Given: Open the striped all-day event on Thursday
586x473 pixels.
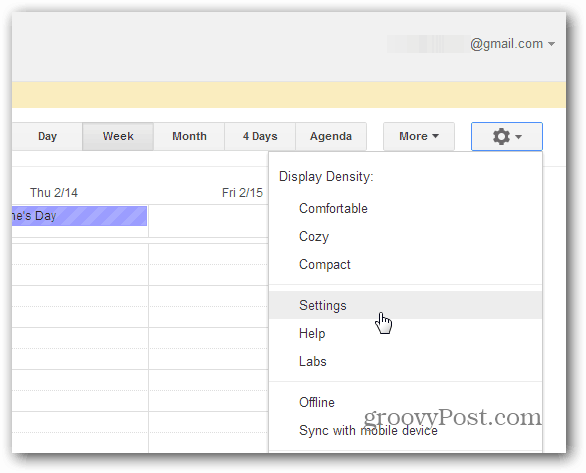Looking at the screenshot, I should point(79,216).
